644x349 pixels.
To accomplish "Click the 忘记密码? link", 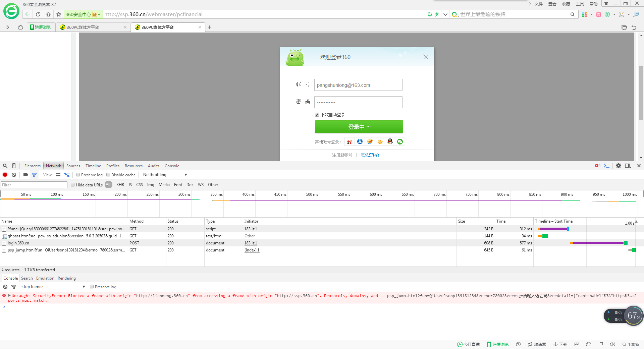I will pyautogui.click(x=370, y=155).
